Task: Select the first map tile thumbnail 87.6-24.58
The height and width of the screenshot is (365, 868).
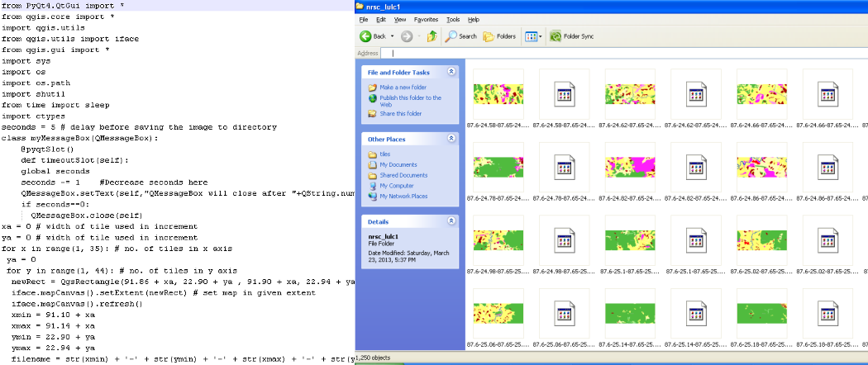Action: click(x=498, y=94)
